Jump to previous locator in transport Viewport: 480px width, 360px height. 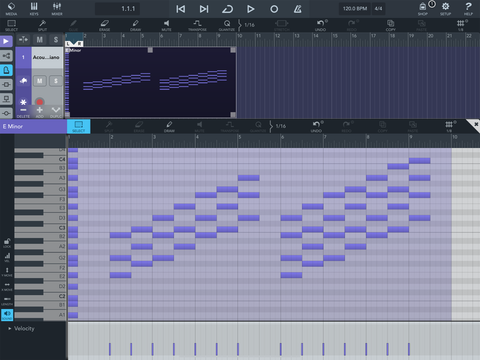[180, 9]
